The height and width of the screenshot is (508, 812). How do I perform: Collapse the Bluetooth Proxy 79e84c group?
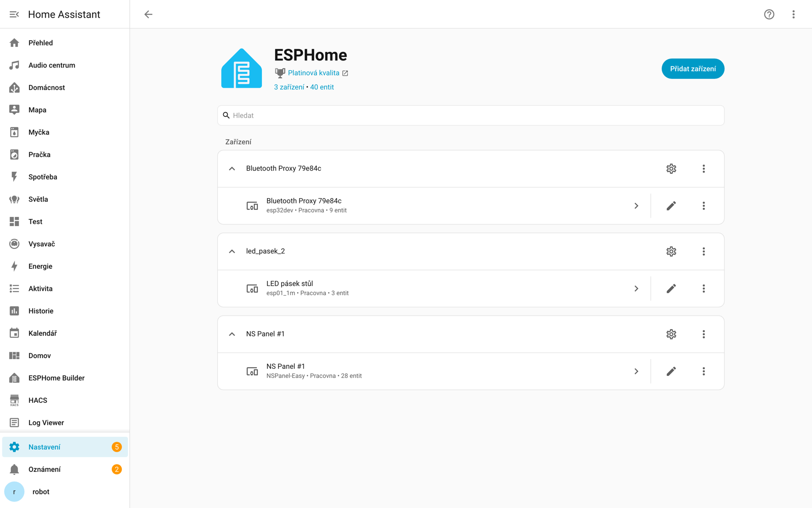(x=232, y=169)
